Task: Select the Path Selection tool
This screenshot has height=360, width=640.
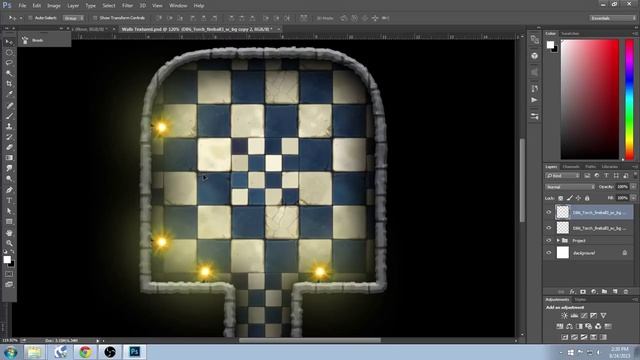Action: click(9, 211)
